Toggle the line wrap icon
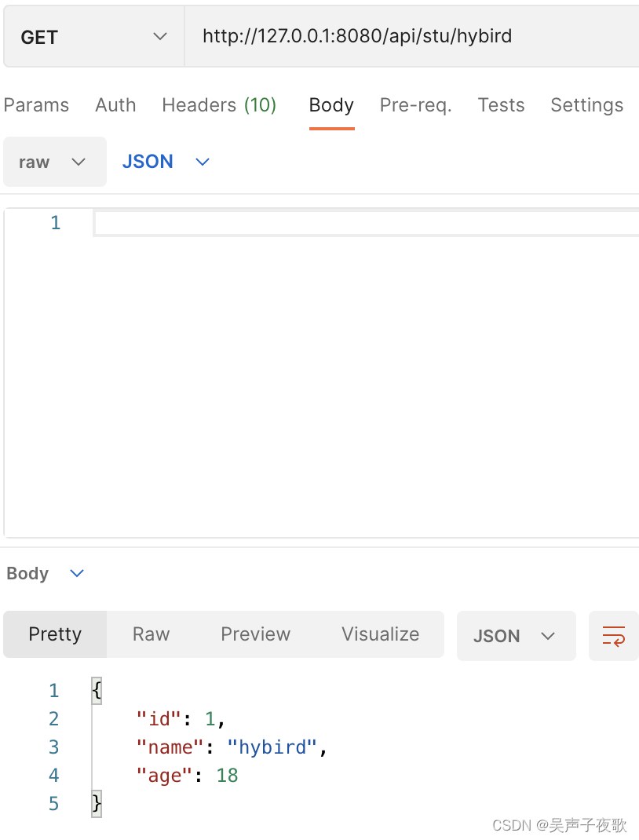Viewport: 639px width, 840px height. click(x=614, y=636)
